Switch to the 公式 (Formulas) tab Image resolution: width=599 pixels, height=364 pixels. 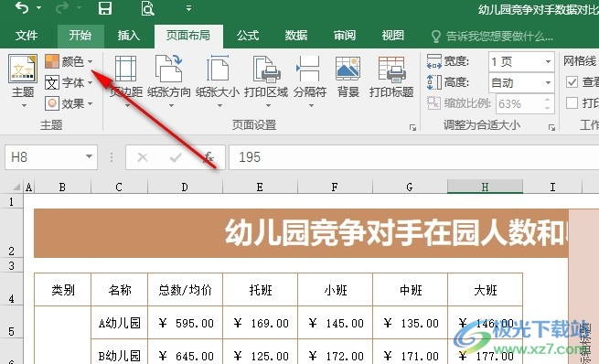tap(248, 36)
